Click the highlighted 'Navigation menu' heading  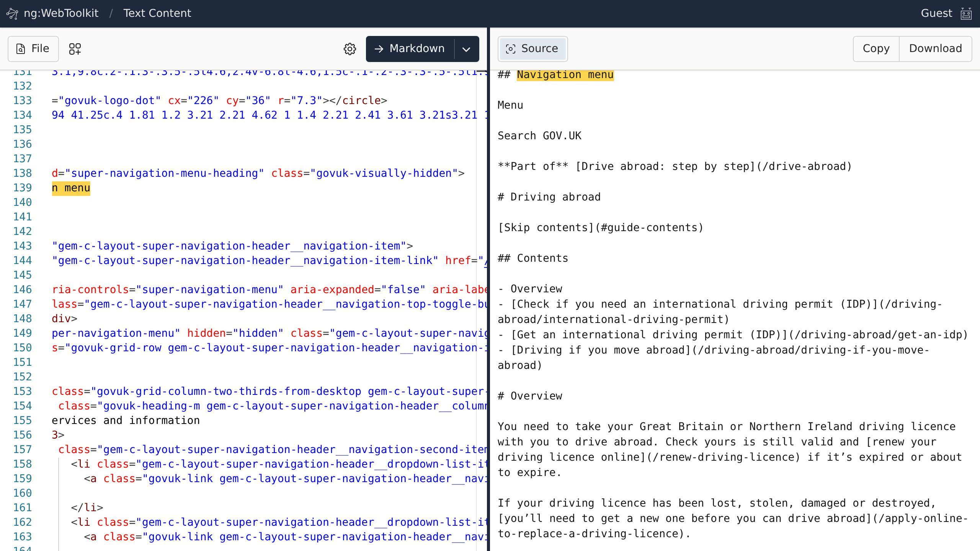[x=565, y=75]
